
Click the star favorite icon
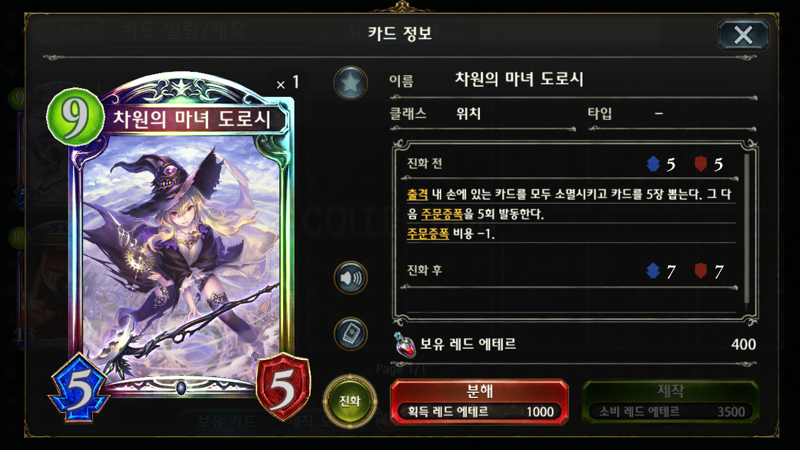coord(351,82)
